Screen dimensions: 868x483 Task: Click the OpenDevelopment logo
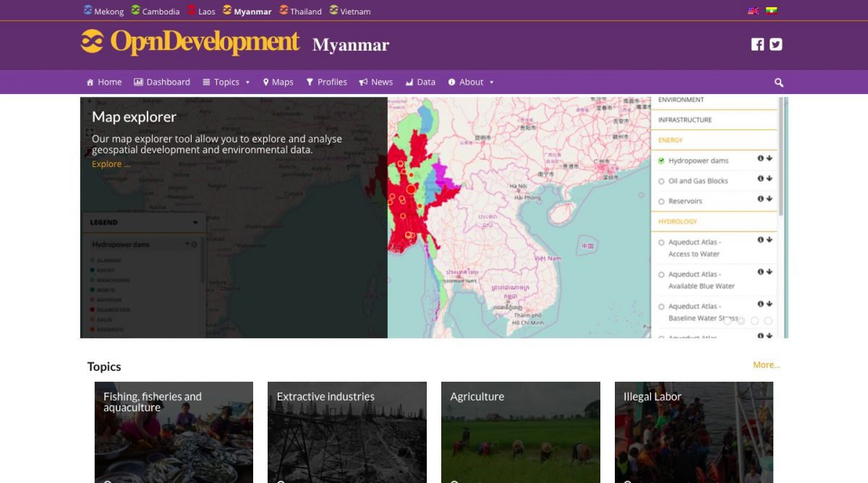point(190,42)
